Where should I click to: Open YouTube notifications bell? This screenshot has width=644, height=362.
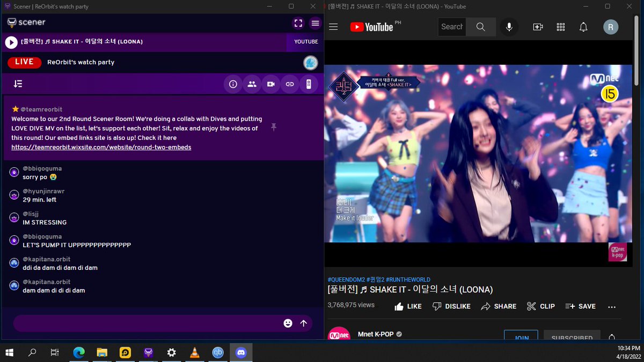click(583, 27)
